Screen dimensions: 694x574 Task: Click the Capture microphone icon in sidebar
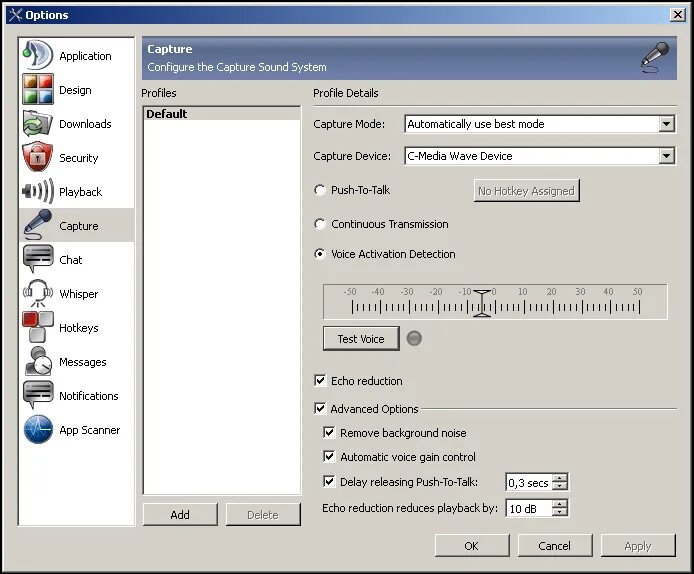click(38, 225)
